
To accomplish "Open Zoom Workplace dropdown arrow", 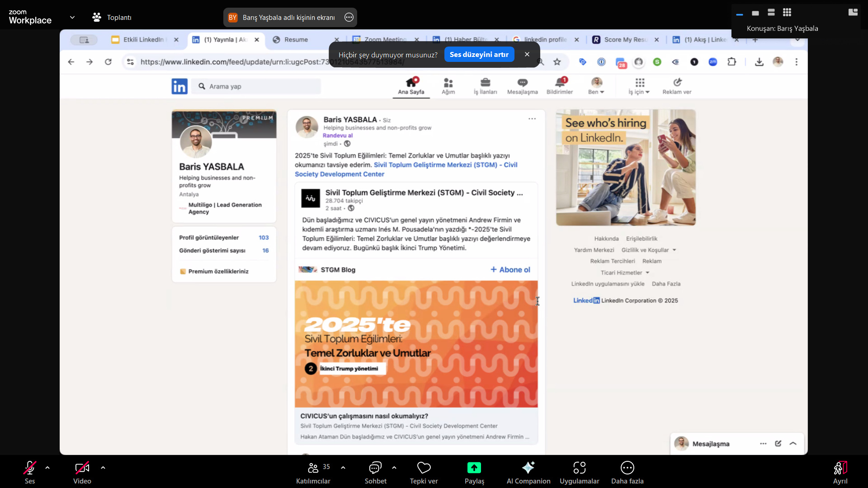I will pyautogui.click(x=72, y=17).
